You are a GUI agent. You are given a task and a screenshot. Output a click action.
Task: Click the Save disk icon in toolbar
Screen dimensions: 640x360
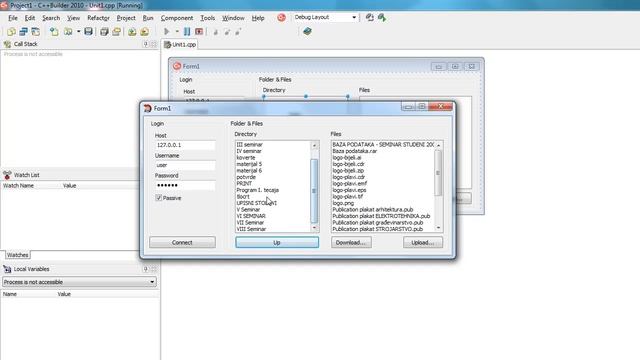(x=88, y=31)
